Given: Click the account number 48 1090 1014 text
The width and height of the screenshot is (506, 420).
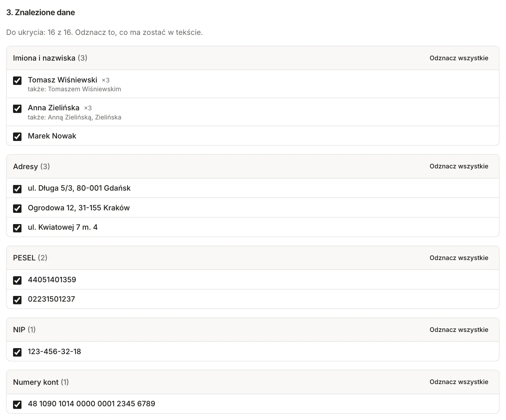Looking at the screenshot, I should [92, 404].
